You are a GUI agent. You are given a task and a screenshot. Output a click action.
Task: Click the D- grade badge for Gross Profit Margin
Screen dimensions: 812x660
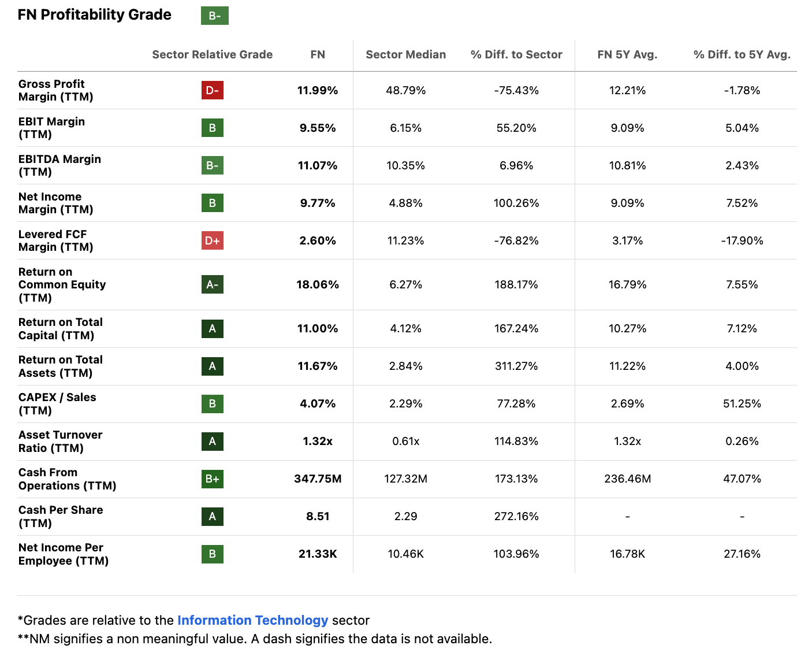212,90
